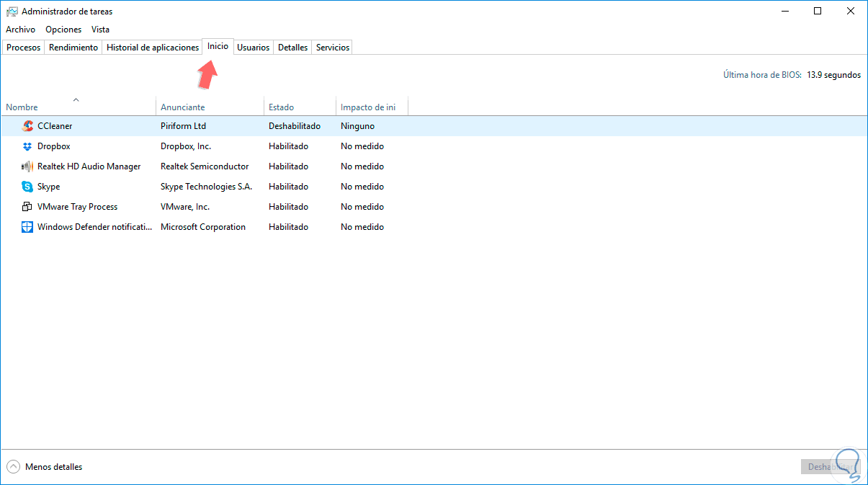The width and height of the screenshot is (868, 485).
Task: Sort by the Nombre column header
Action: tap(78, 107)
